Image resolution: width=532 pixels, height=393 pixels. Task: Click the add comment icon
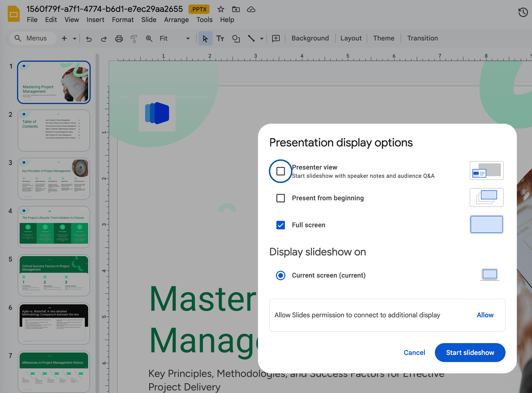pos(276,39)
